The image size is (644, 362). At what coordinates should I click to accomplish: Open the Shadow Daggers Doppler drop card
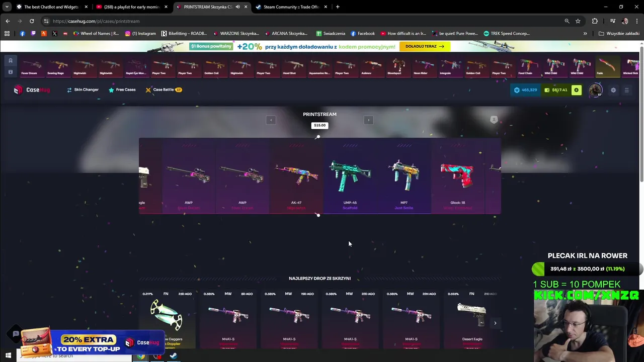pos(167,319)
